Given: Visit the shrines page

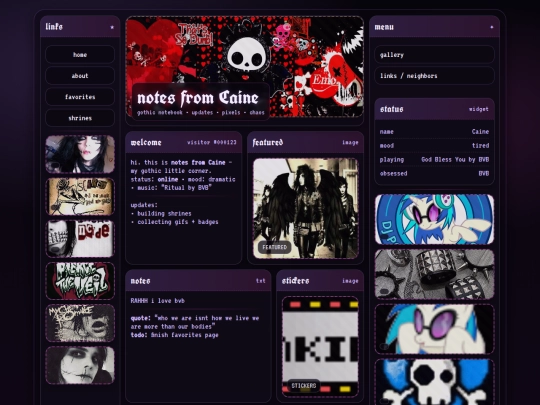Looking at the screenshot, I should tap(80, 118).
